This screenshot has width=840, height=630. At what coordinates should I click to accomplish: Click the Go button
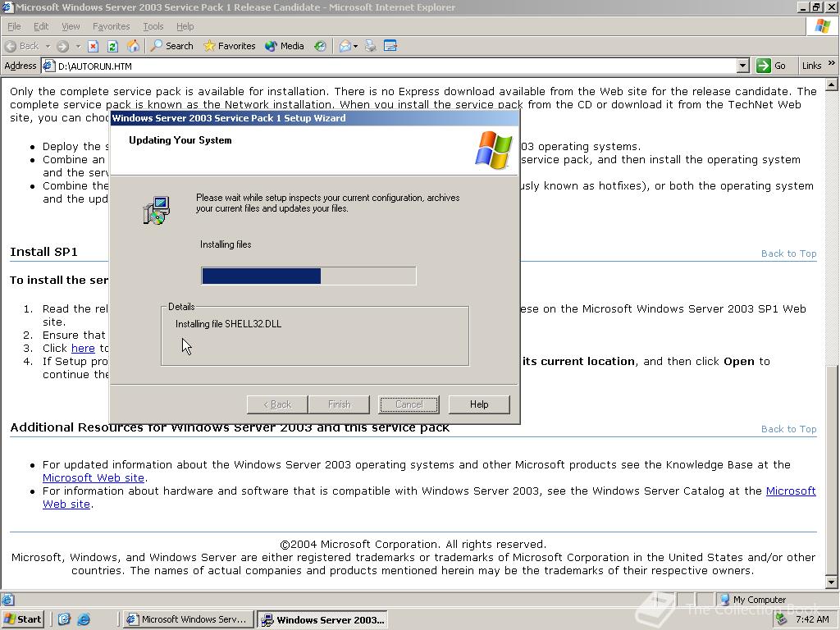coord(771,66)
